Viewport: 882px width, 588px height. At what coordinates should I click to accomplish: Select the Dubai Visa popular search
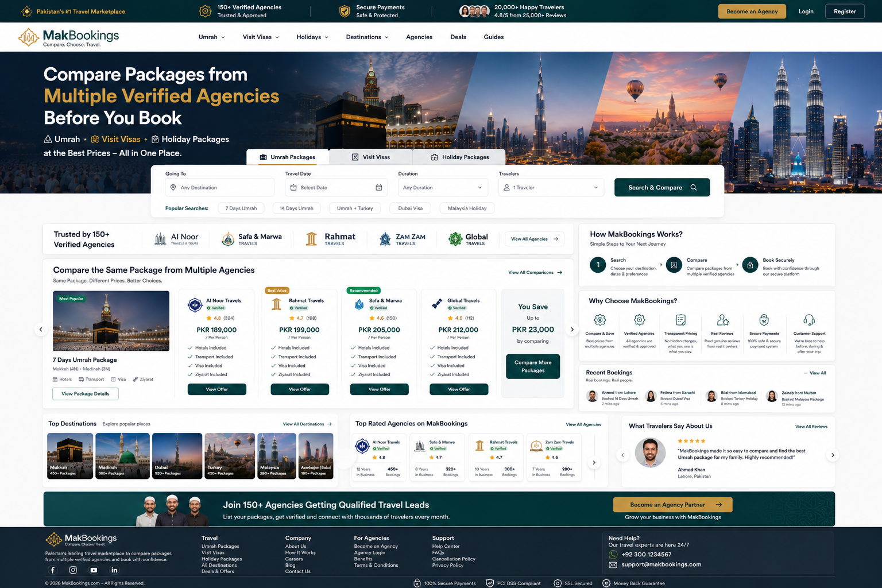[411, 208]
